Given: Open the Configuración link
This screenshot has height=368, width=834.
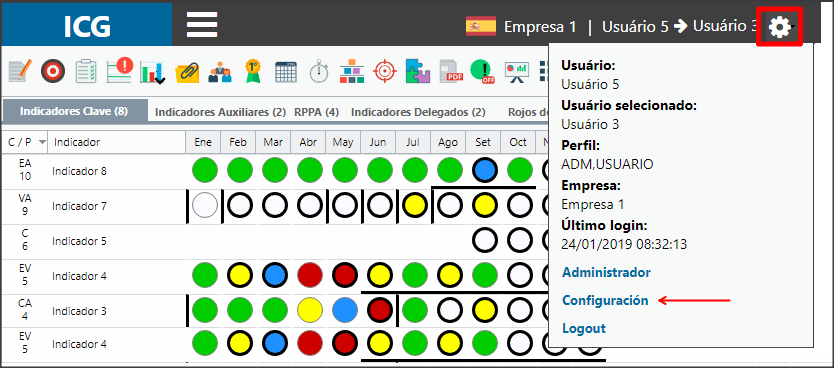Looking at the screenshot, I should (605, 300).
